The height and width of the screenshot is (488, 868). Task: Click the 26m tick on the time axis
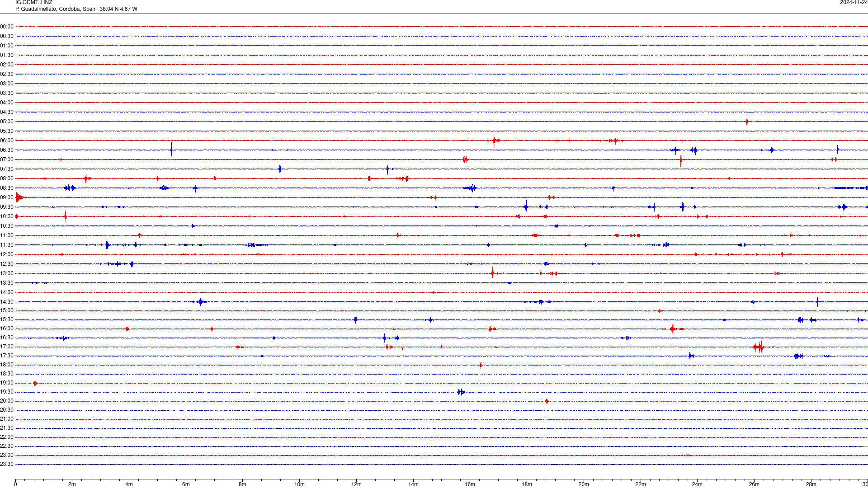[x=754, y=484]
